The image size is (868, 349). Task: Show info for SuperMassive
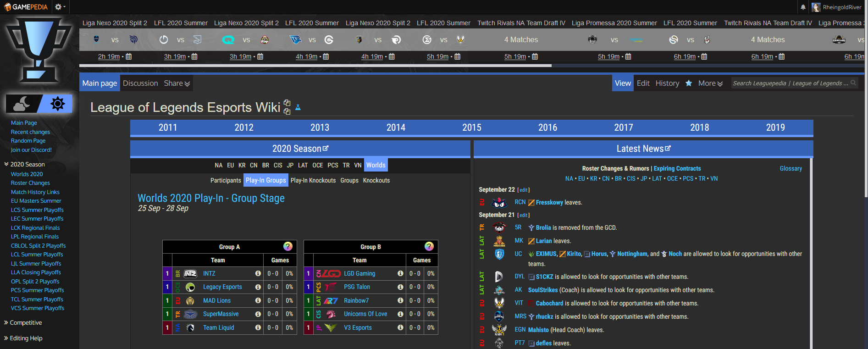tap(258, 314)
